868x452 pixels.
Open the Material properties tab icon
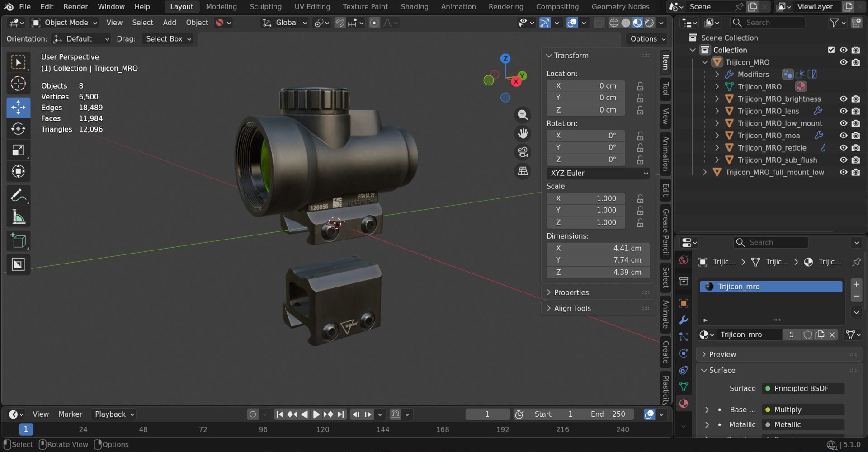click(684, 404)
